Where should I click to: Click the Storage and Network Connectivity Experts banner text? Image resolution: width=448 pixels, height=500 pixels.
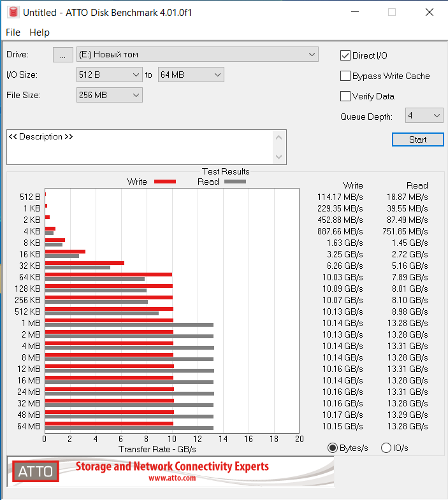pos(172,466)
